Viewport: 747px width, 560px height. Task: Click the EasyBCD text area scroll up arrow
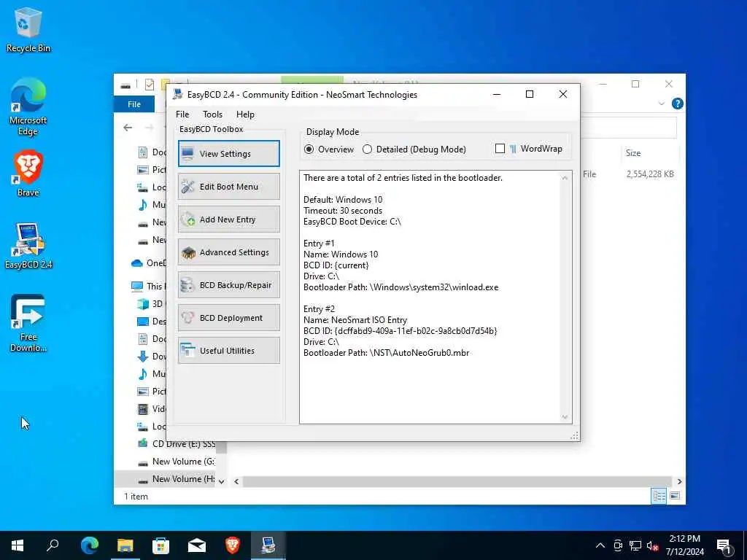(x=565, y=178)
